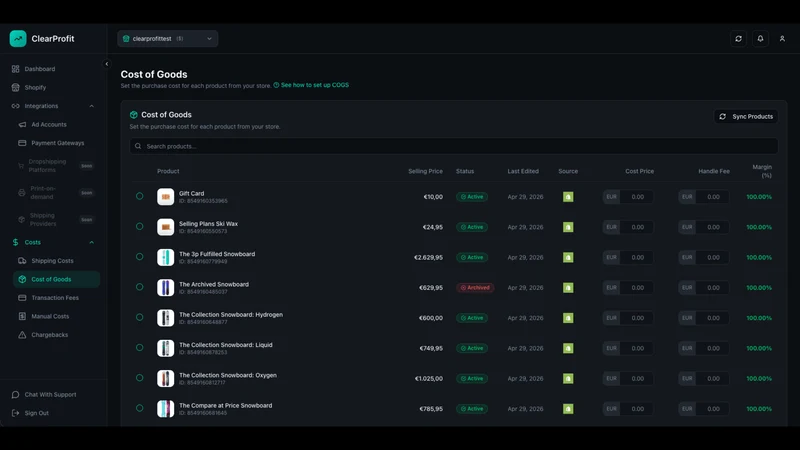Viewport: 800px width, 450px height.
Task: Select Compare at Price Snowboard checkbox
Action: (x=139, y=408)
